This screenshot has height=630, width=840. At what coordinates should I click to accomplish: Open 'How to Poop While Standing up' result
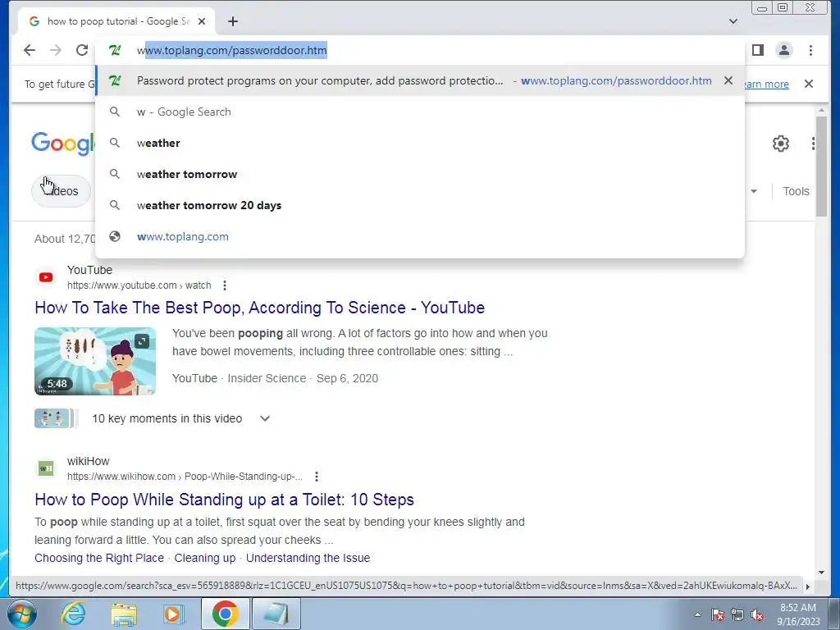[224, 500]
